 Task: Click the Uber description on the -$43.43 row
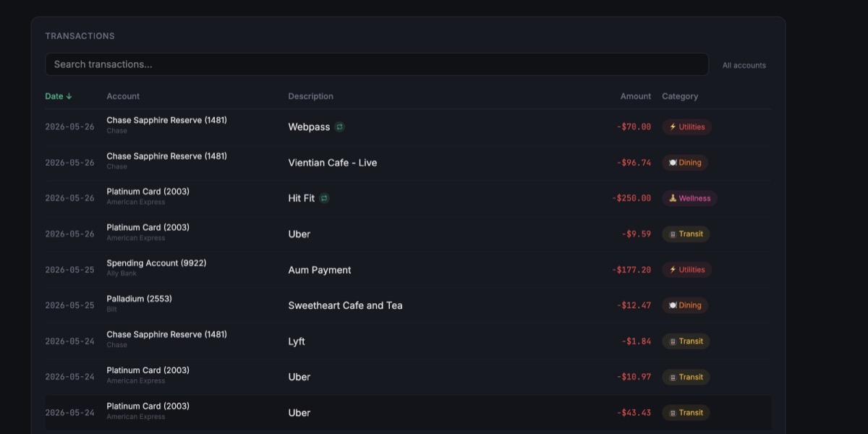299,413
